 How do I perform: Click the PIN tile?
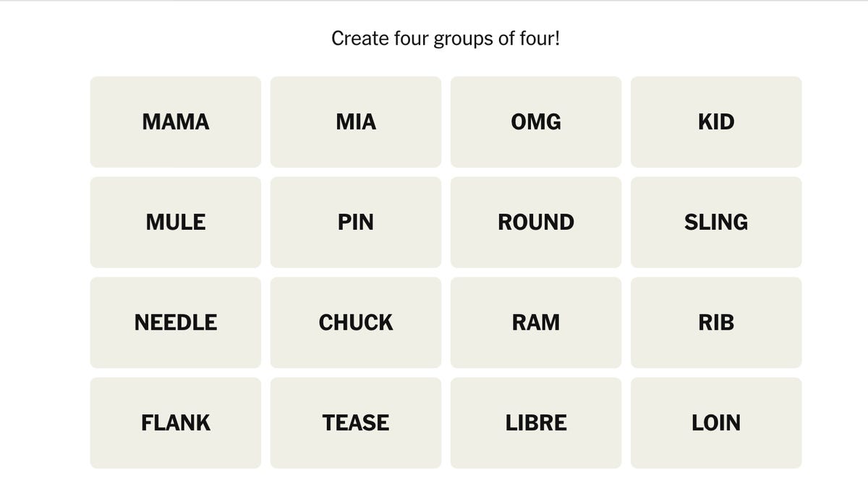click(x=356, y=222)
